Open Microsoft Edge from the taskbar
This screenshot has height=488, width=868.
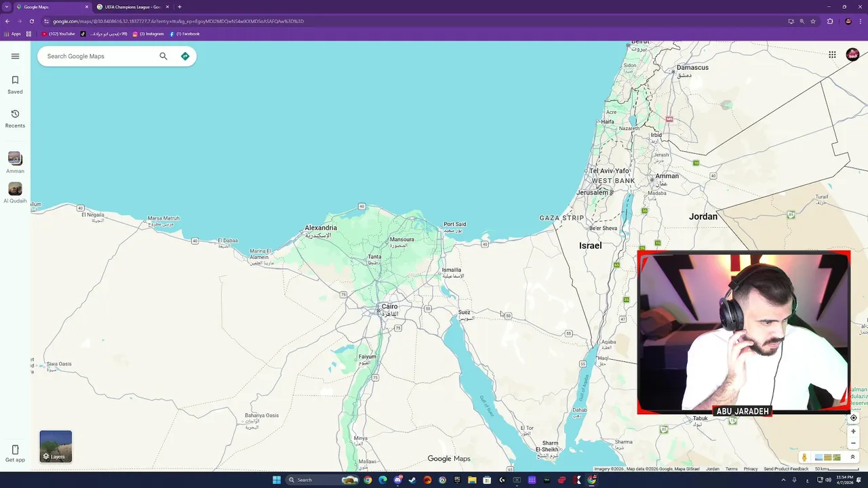pyautogui.click(x=382, y=480)
